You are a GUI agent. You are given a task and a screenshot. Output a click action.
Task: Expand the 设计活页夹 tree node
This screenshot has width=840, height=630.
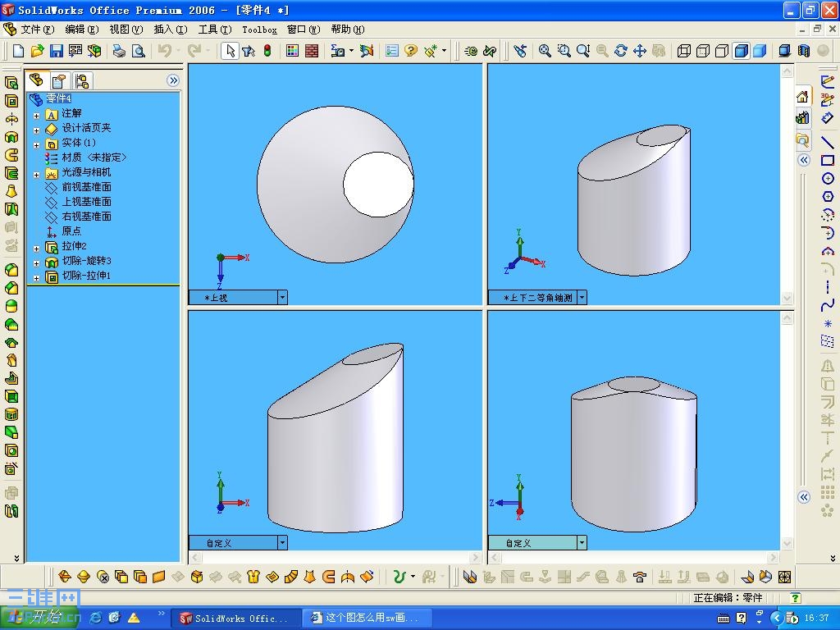click(36, 130)
